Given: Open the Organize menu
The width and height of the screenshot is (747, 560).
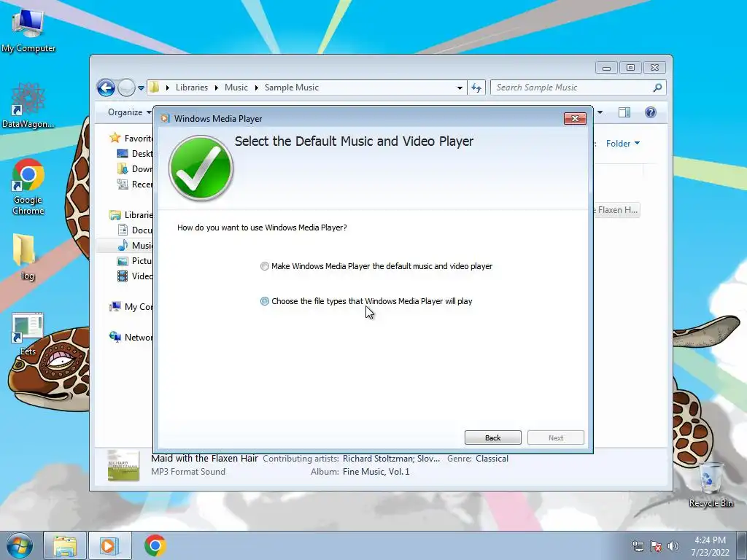Looking at the screenshot, I should 129,112.
